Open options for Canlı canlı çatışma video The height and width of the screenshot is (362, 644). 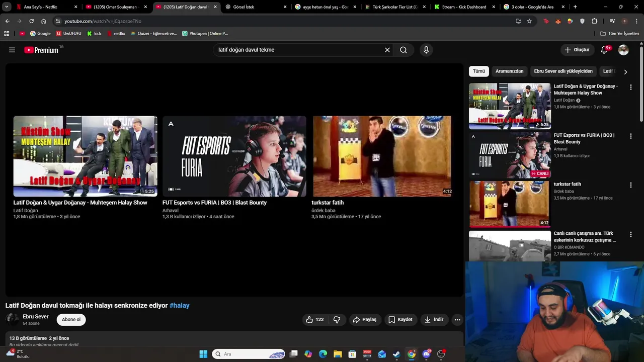point(631,234)
